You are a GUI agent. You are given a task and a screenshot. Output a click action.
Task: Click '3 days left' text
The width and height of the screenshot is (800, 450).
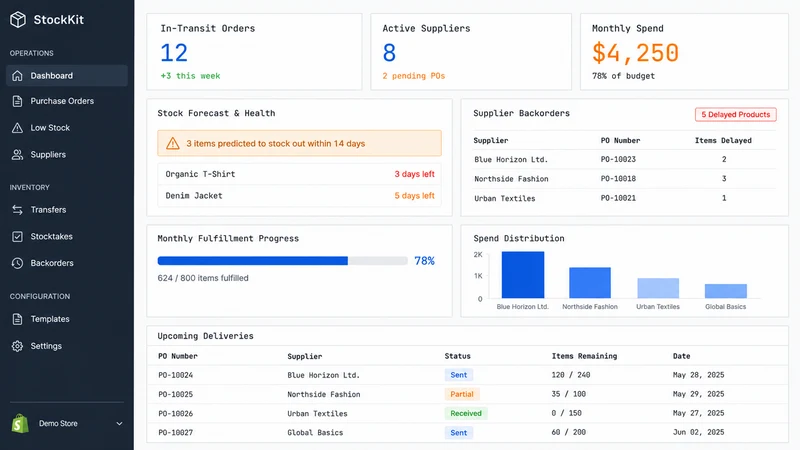coord(414,174)
